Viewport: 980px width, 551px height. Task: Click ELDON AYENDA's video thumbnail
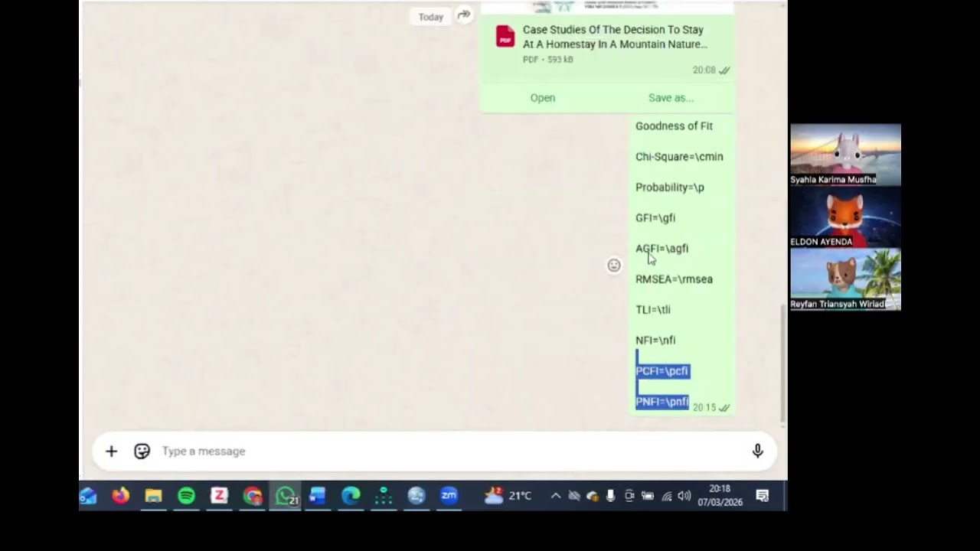tap(845, 217)
